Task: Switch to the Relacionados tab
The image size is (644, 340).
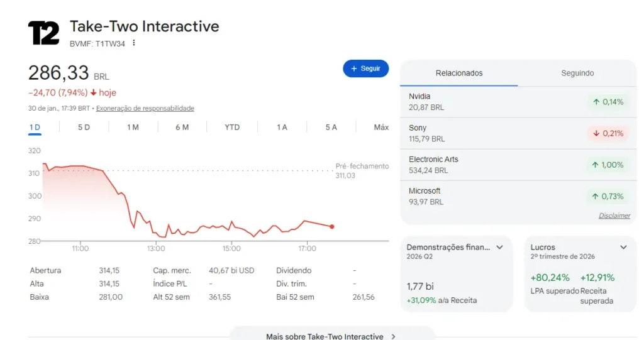Action: click(x=458, y=73)
